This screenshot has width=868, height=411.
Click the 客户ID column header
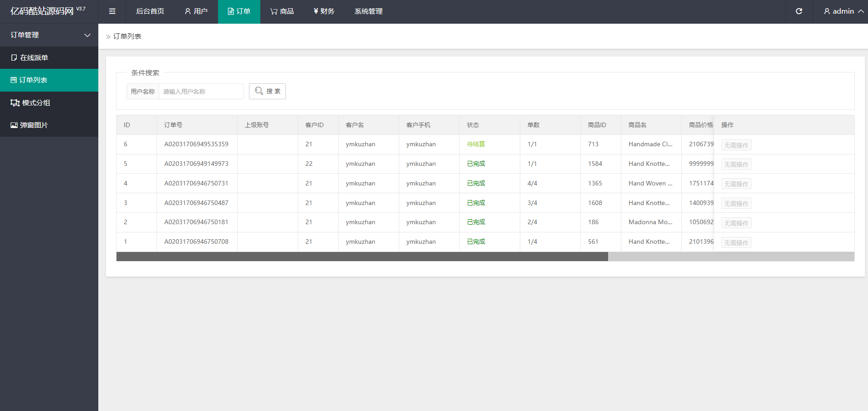(x=318, y=125)
